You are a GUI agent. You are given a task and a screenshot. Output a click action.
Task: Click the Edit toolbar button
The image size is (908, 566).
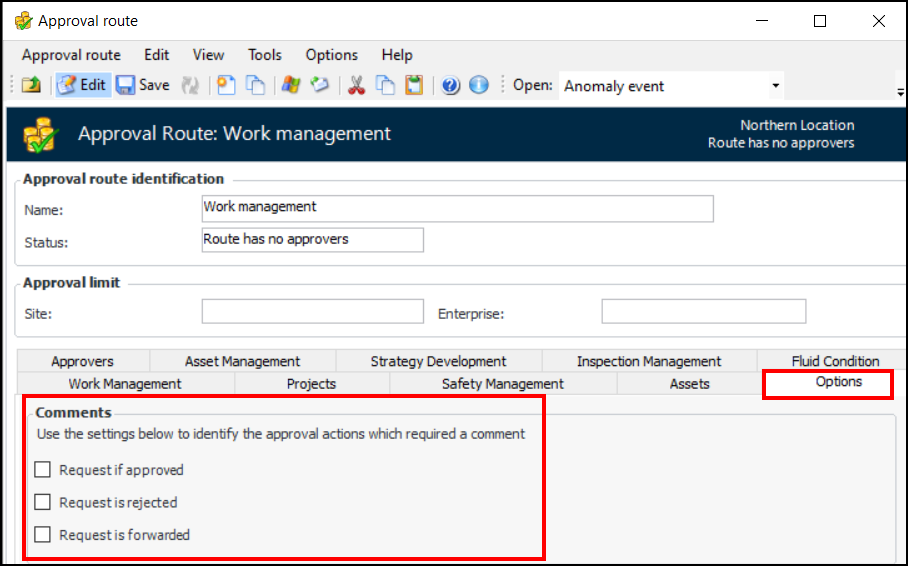tap(82, 85)
